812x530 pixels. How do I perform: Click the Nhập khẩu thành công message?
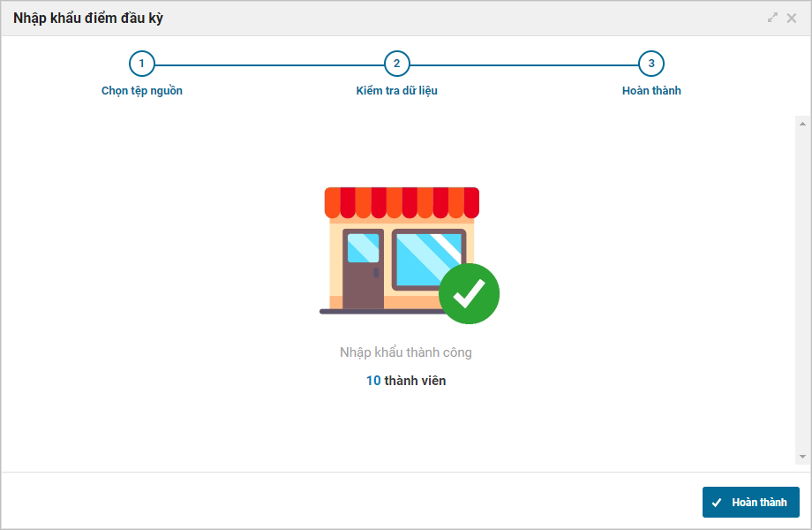tap(405, 352)
